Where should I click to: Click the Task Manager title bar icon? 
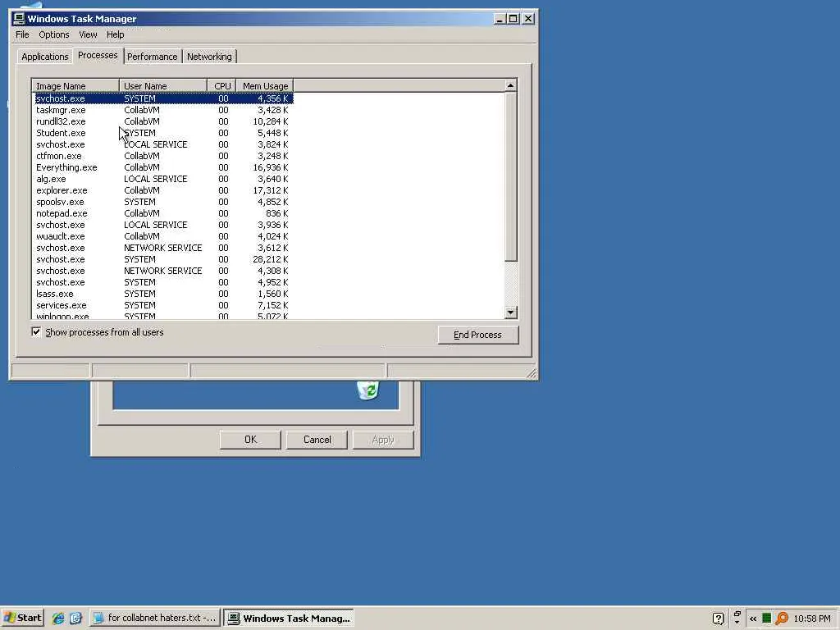pos(20,19)
